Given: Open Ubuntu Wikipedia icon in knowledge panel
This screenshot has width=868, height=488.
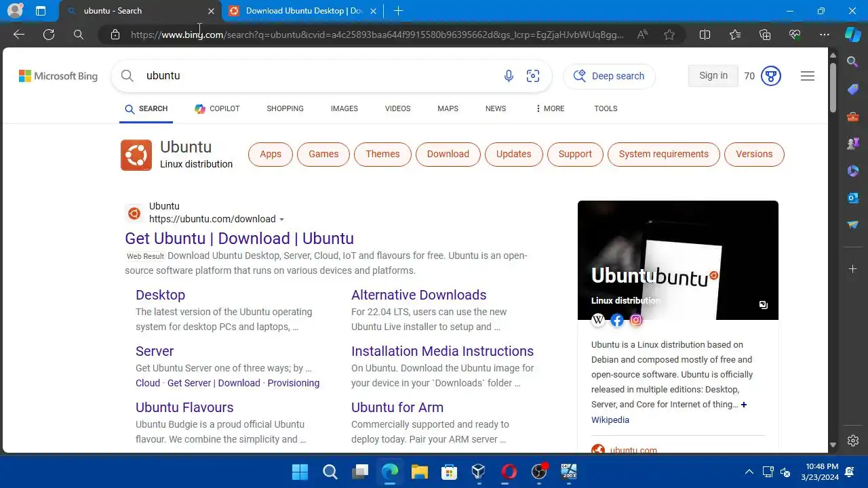Looking at the screenshot, I should point(598,320).
